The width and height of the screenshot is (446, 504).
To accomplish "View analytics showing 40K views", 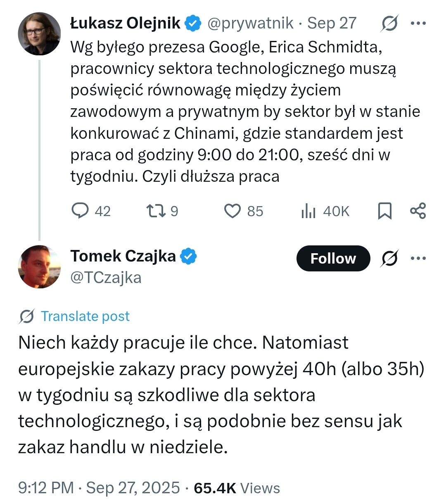I will tap(308, 211).
